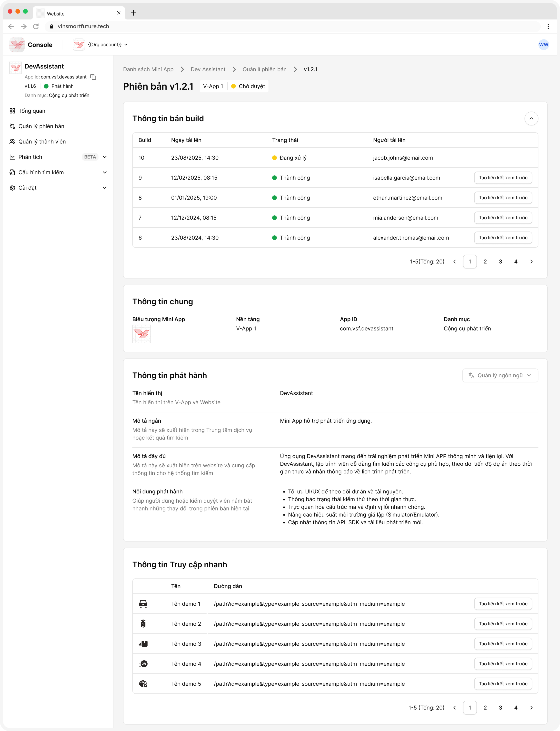The image size is (560, 731).
Task: Click the Đang xử lý status text
Action: coord(293,158)
